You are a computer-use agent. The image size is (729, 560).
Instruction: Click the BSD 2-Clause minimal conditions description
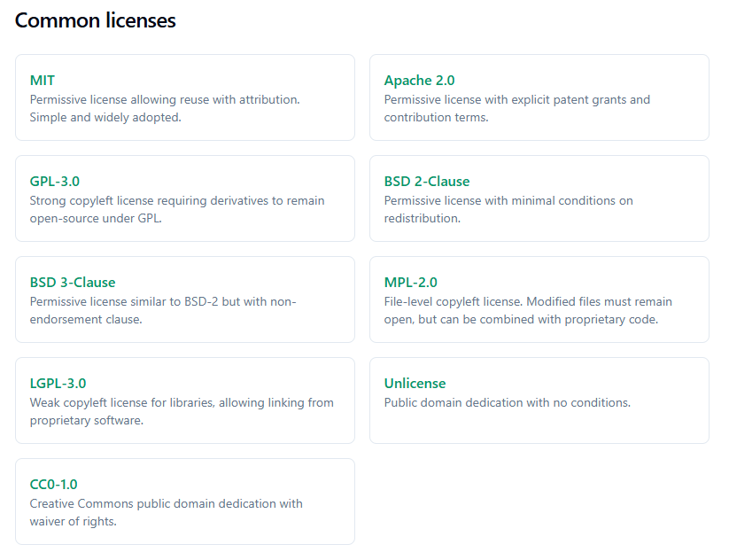508,209
